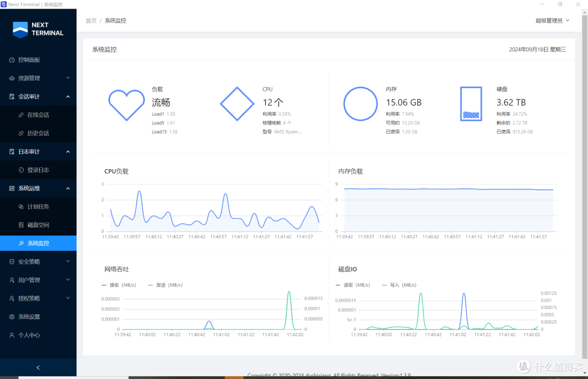Click the Next Terminal logo
Image resolution: width=588 pixels, height=379 pixels.
click(38, 29)
